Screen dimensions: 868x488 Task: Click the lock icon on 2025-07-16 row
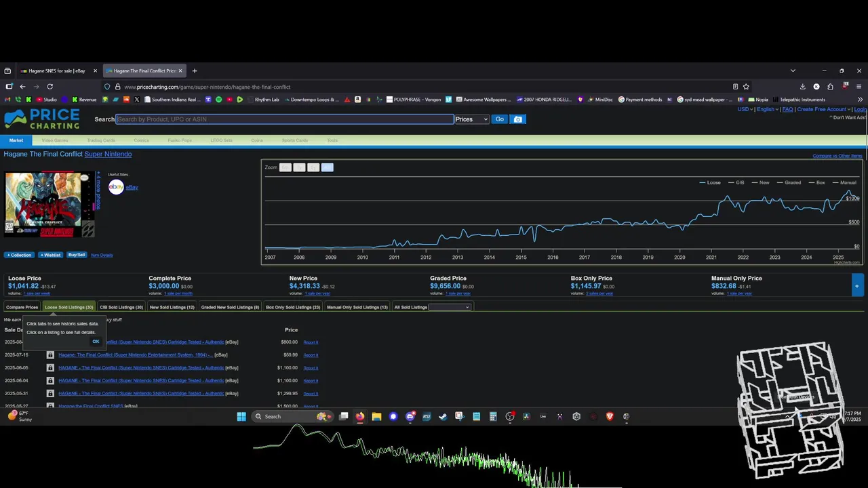(50, 355)
